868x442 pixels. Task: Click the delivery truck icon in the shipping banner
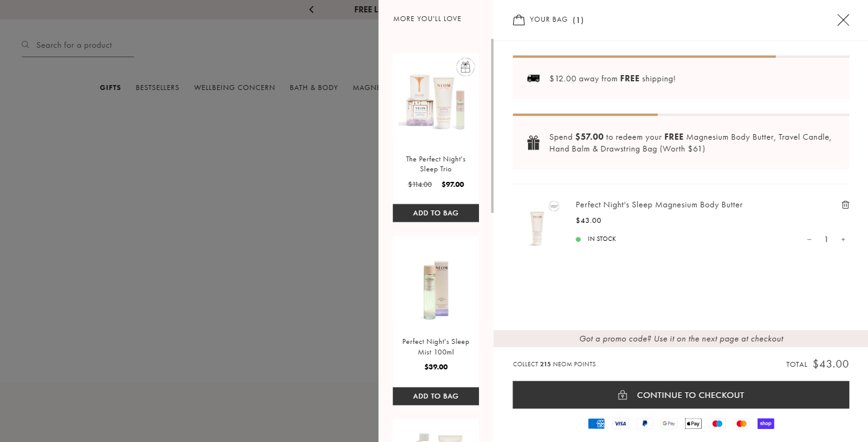pyautogui.click(x=533, y=79)
